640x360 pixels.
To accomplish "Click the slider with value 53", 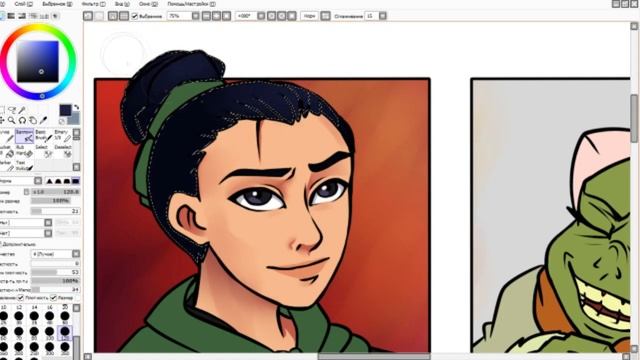I will pos(56,272).
